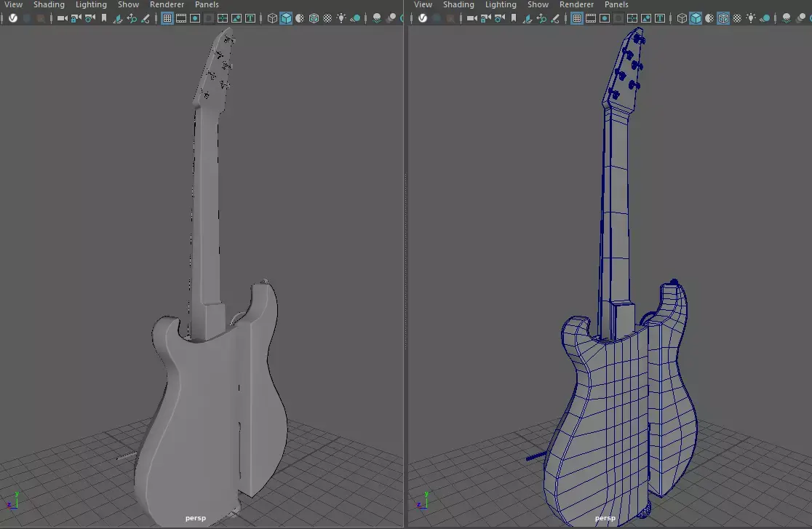This screenshot has height=529, width=812.
Task: Open the Shading menu in right panel
Action: 458,4
